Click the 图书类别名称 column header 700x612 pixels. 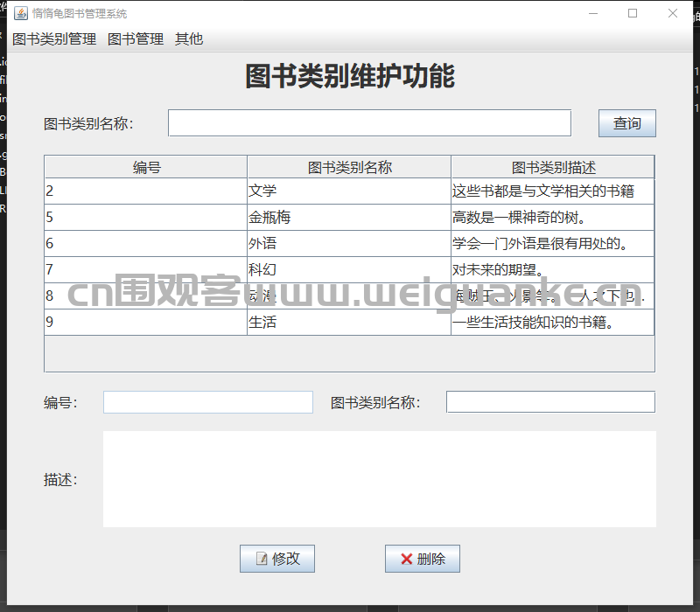[349, 167]
